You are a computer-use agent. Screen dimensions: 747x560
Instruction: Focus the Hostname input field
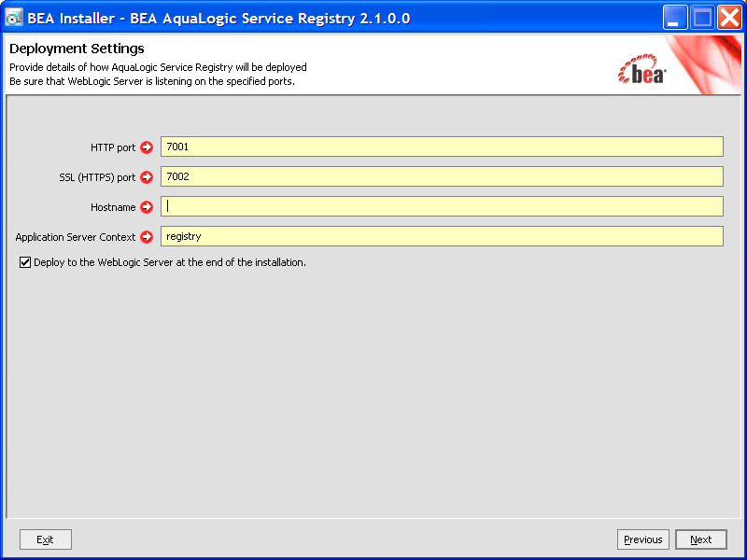coord(442,206)
